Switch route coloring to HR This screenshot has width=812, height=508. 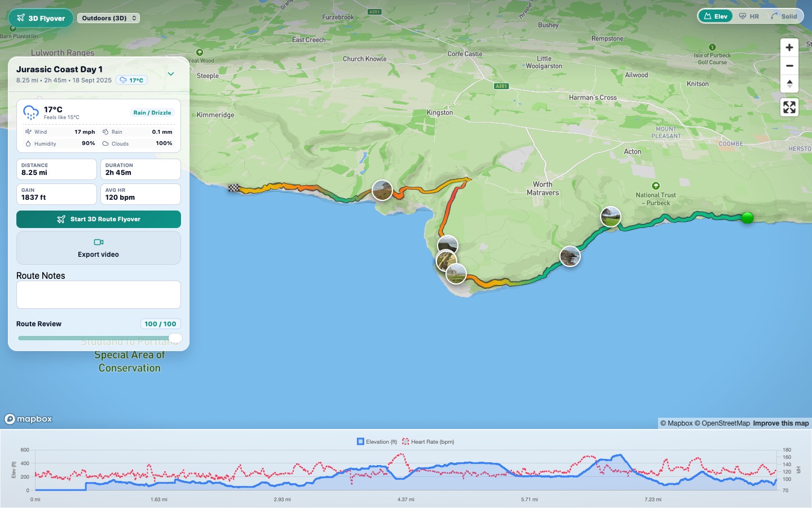pos(749,16)
